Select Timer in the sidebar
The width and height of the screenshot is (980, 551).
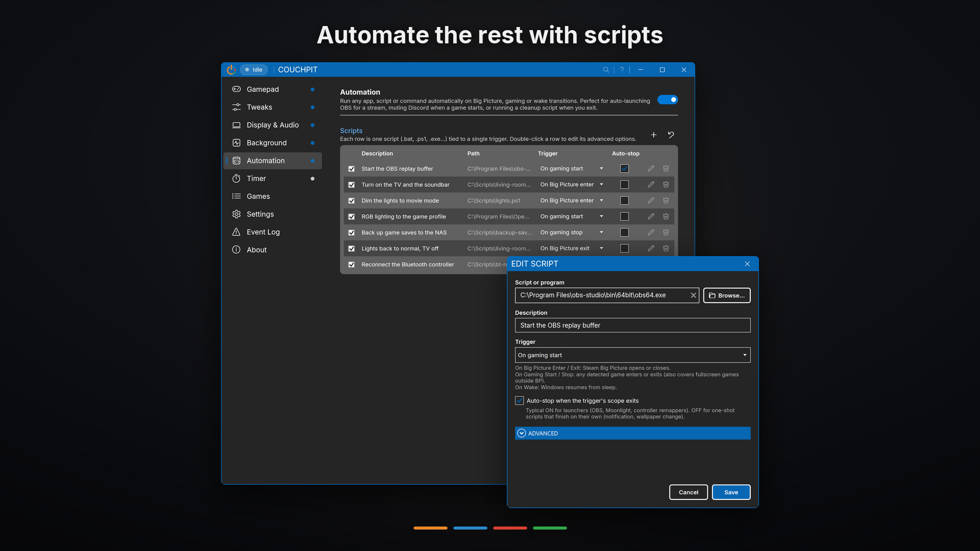point(273,179)
